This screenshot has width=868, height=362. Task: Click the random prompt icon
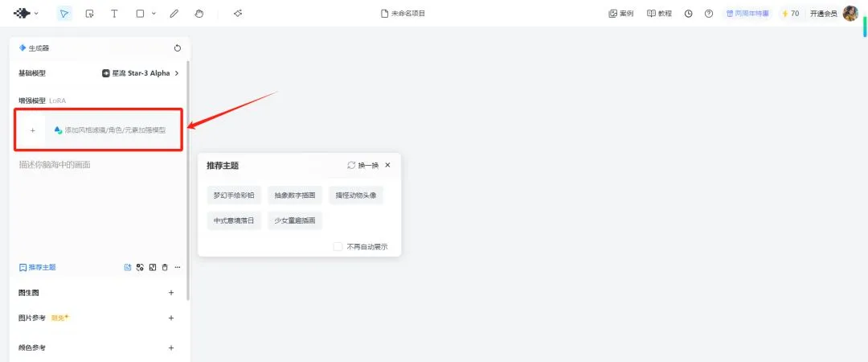pyautogui.click(x=140, y=267)
